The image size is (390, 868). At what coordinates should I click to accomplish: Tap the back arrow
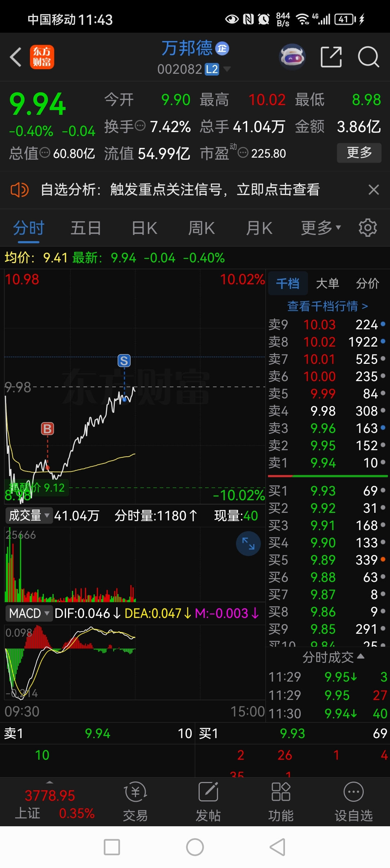[15, 57]
